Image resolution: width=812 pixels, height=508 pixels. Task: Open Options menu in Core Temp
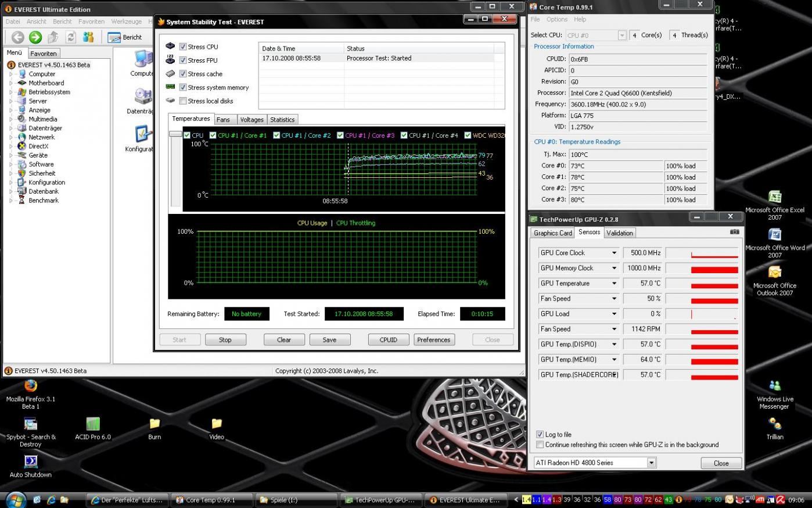(x=557, y=19)
